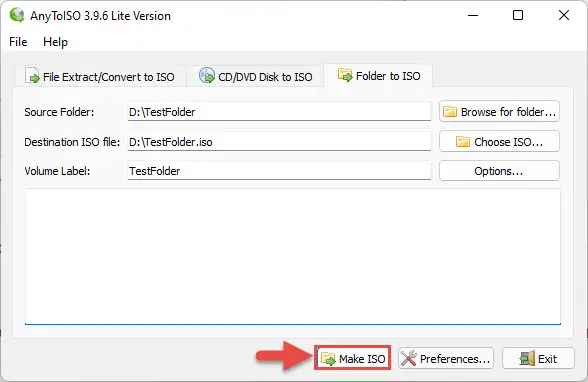
Task: Open the Options dialog button
Action: point(499,171)
